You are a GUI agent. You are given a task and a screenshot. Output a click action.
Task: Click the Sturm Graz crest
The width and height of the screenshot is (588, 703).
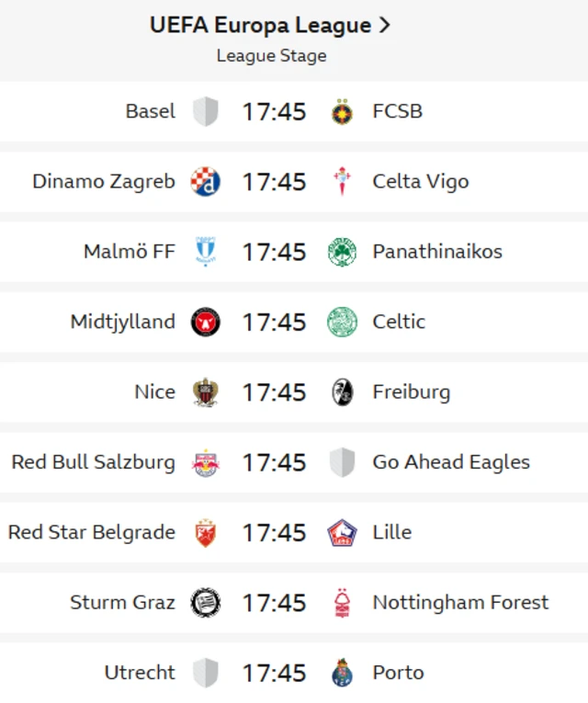coord(206,603)
